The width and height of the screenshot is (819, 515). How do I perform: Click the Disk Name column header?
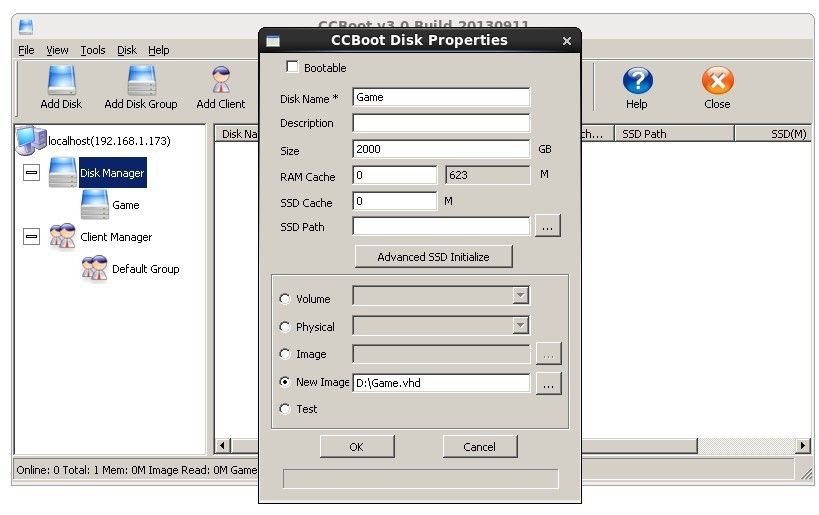click(238, 134)
